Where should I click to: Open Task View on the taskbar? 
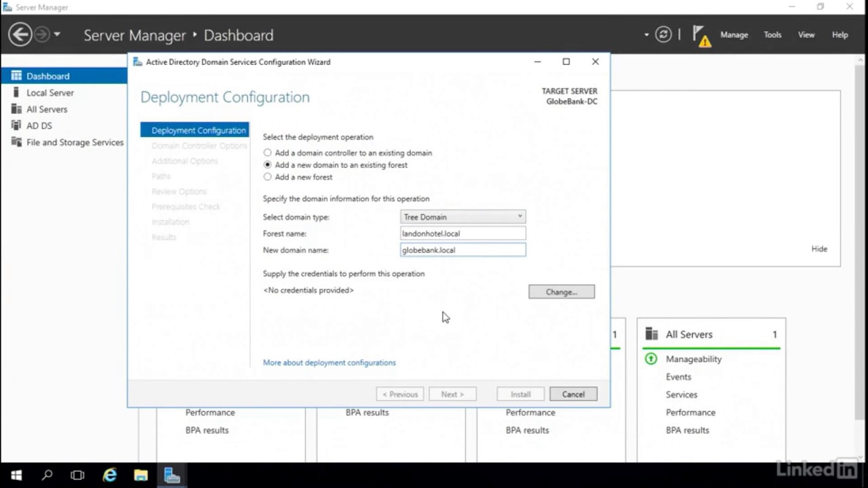[x=77, y=475]
